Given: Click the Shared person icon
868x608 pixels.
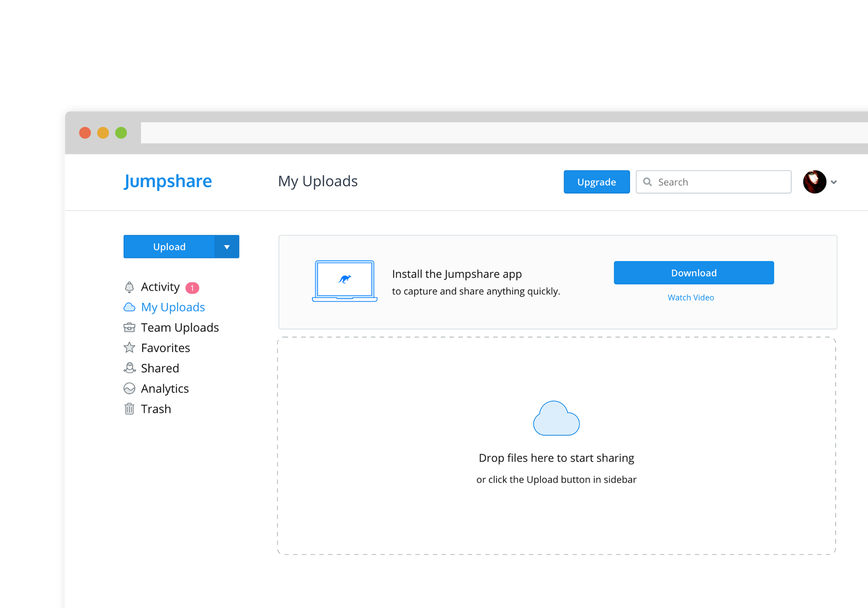Looking at the screenshot, I should [x=129, y=368].
